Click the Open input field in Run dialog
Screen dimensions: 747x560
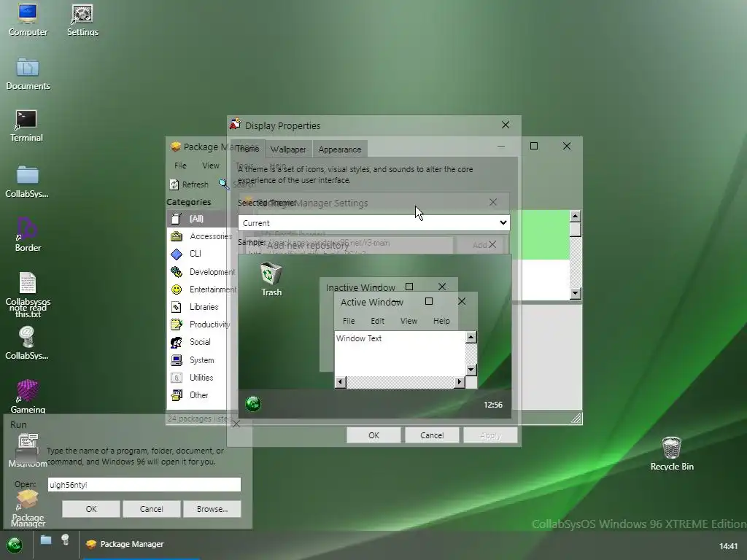pyautogui.click(x=144, y=485)
